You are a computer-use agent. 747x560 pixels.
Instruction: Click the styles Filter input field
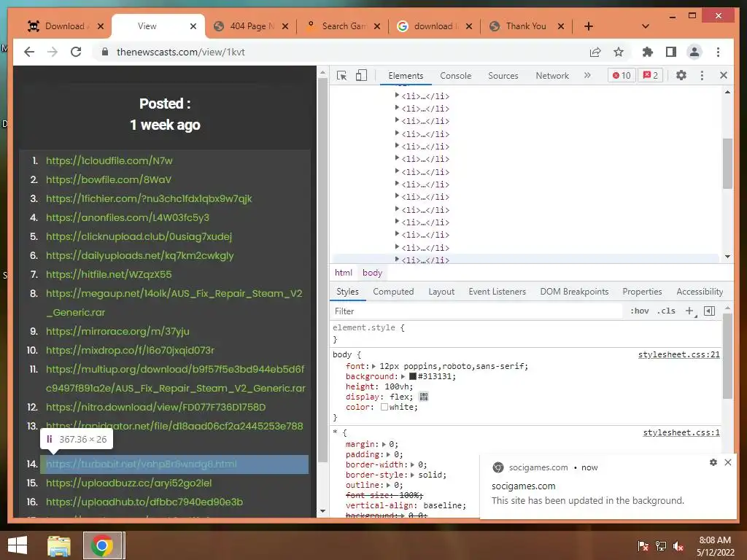[476, 311]
